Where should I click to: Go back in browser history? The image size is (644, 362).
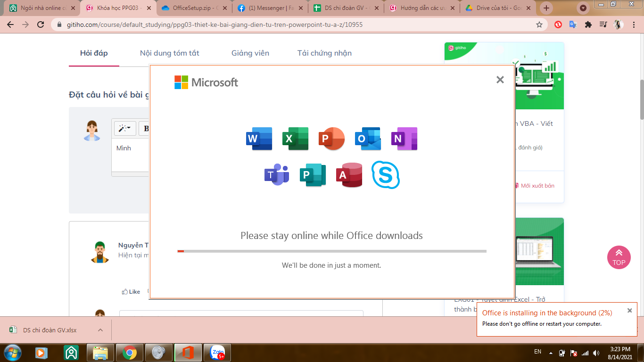coord(10,25)
